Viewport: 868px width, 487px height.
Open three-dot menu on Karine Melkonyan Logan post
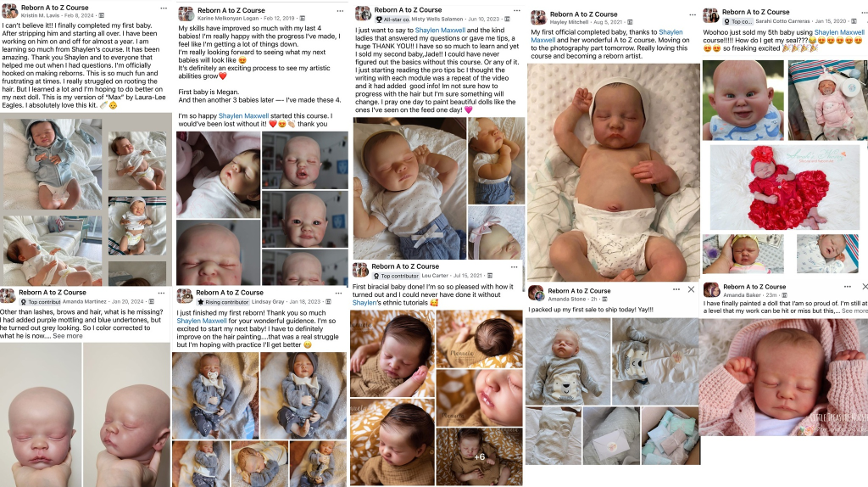[340, 11]
